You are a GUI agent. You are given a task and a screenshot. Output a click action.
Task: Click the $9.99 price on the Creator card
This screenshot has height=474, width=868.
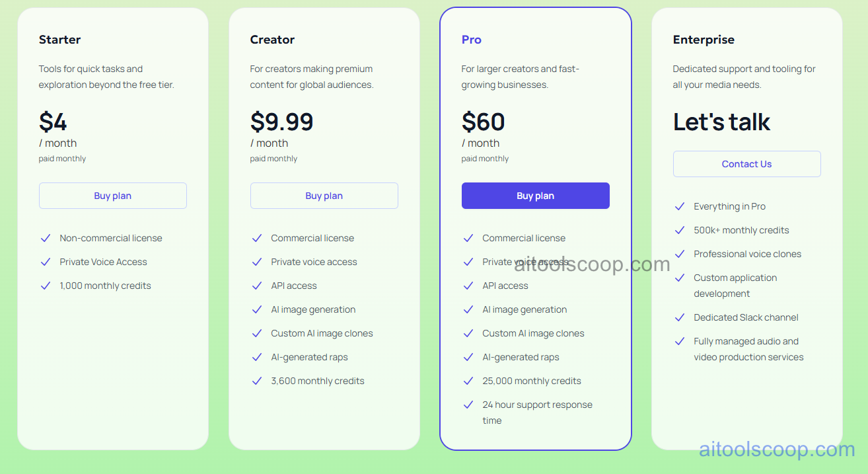281,122
